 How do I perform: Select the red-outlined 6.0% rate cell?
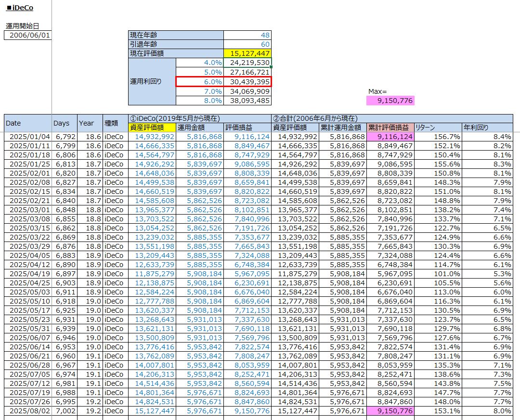click(x=200, y=82)
